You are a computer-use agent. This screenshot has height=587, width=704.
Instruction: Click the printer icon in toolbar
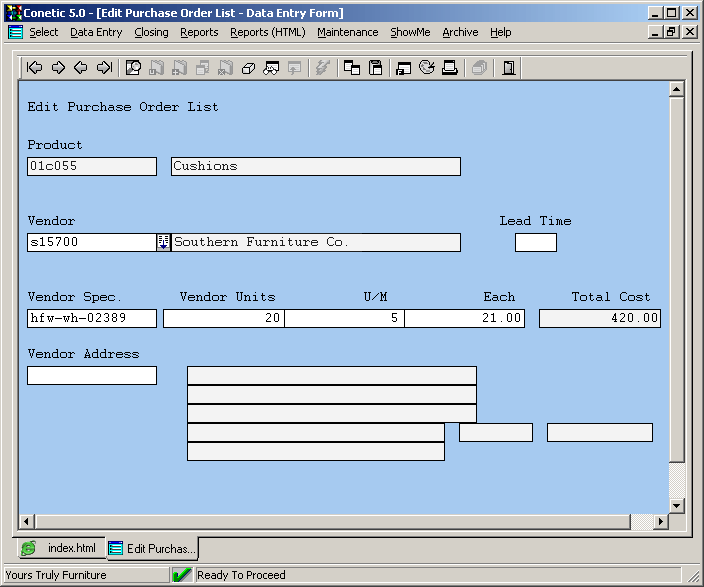point(450,68)
